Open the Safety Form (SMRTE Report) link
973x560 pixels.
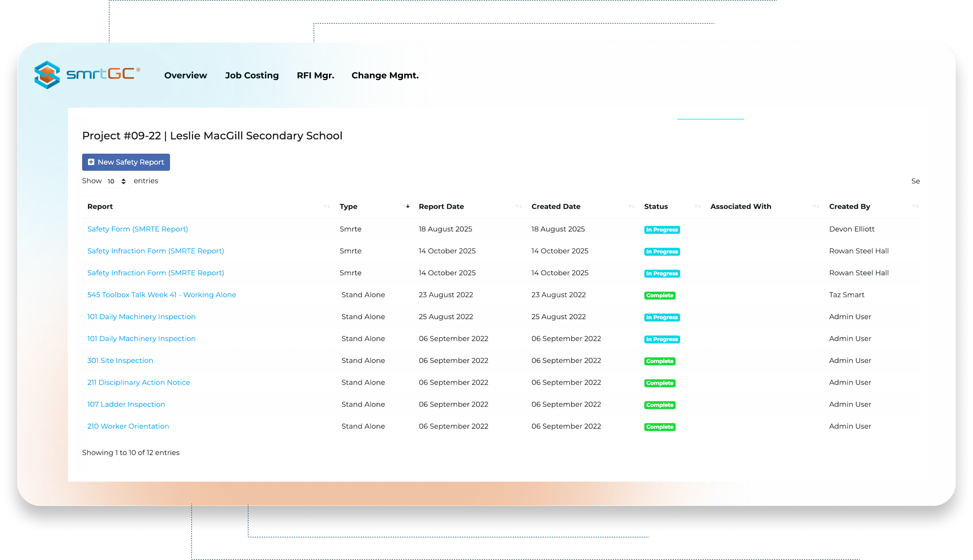(137, 229)
